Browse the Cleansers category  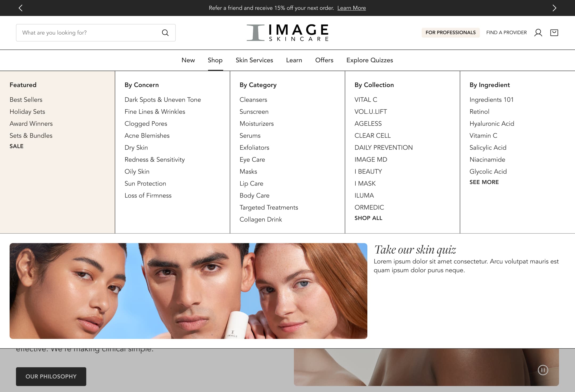pos(253,100)
